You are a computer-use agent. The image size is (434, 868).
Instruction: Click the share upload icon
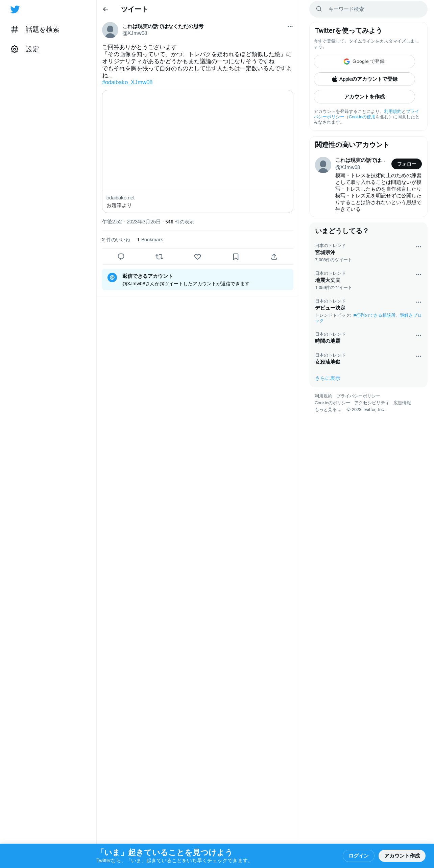(274, 257)
